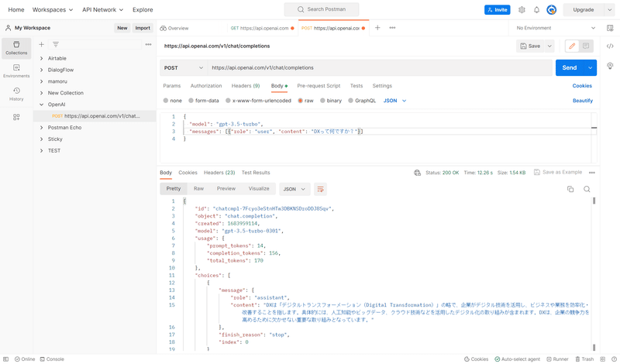Open environment quick look icon
The width and height of the screenshot is (620, 364).
tap(610, 28)
